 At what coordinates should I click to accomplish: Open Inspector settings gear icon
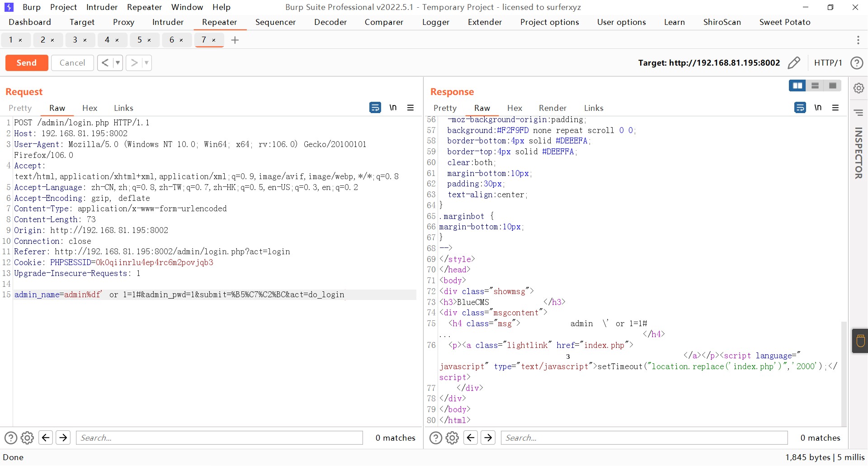859,88
